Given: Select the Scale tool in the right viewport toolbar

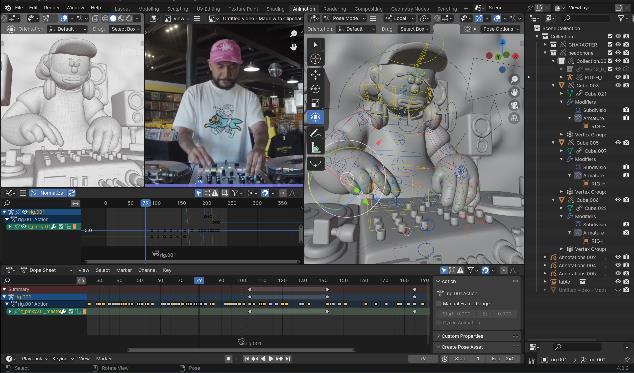Looking at the screenshot, I should click(316, 103).
